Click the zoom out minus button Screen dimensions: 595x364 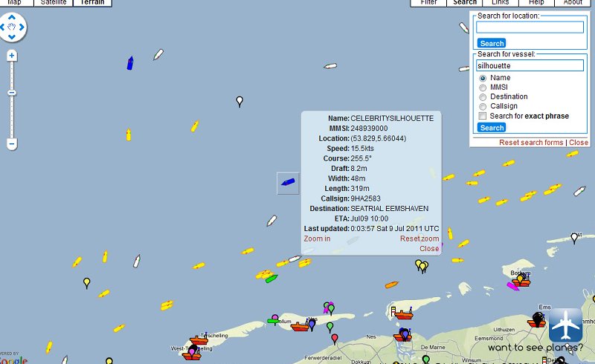click(12, 143)
